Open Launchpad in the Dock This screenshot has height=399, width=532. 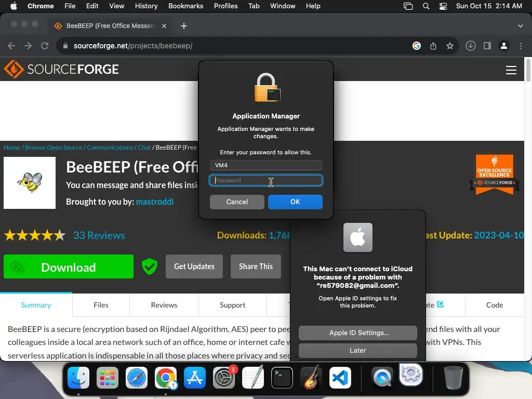[x=108, y=378]
